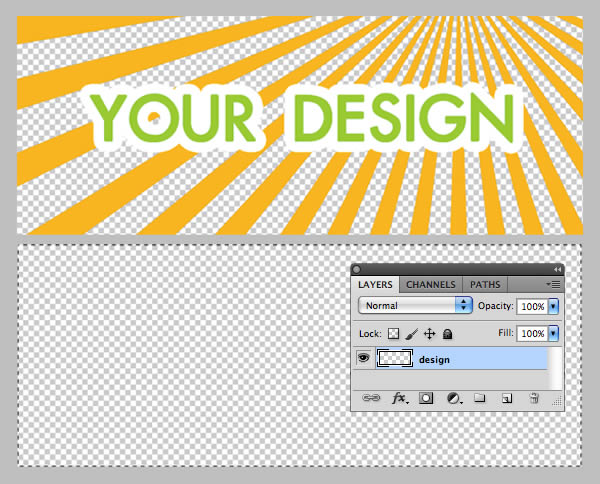Toggle lock image pixels brush icon
Image resolution: width=600 pixels, height=484 pixels.
(411, 334)
